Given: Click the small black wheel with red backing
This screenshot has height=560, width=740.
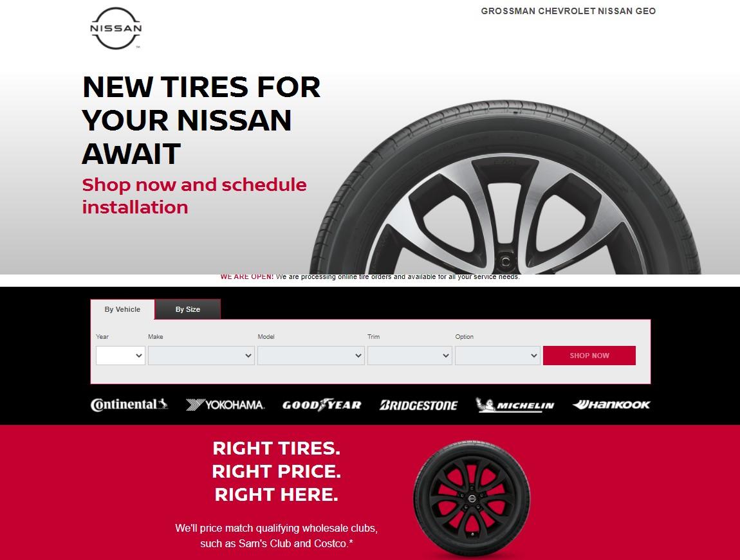Looking at the screenshot, I should click(472, 499).
